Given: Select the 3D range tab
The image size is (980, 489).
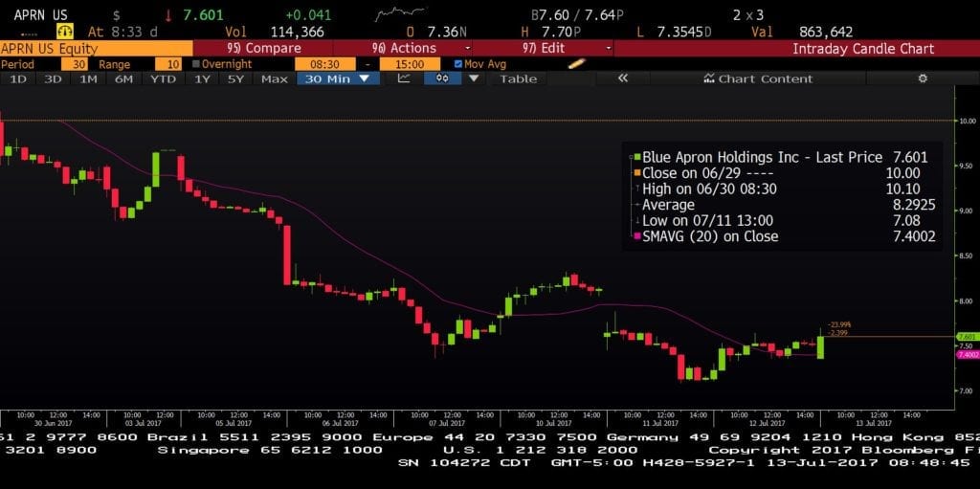Looking at the screenshot, I should click(x=53, y=78).
